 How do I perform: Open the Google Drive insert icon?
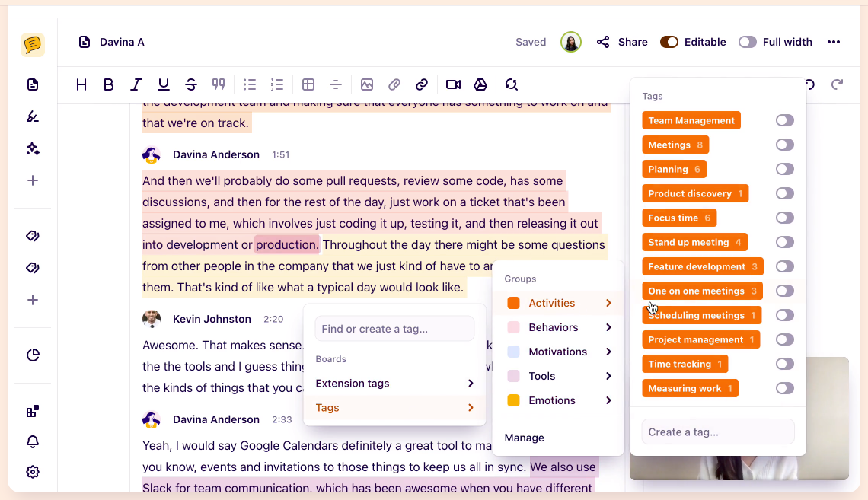coord(480,84)
